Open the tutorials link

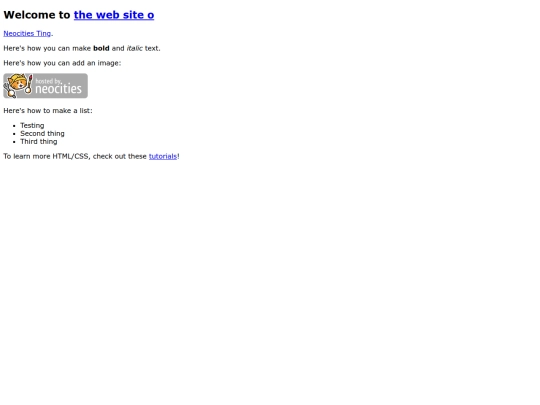[163, 156]
